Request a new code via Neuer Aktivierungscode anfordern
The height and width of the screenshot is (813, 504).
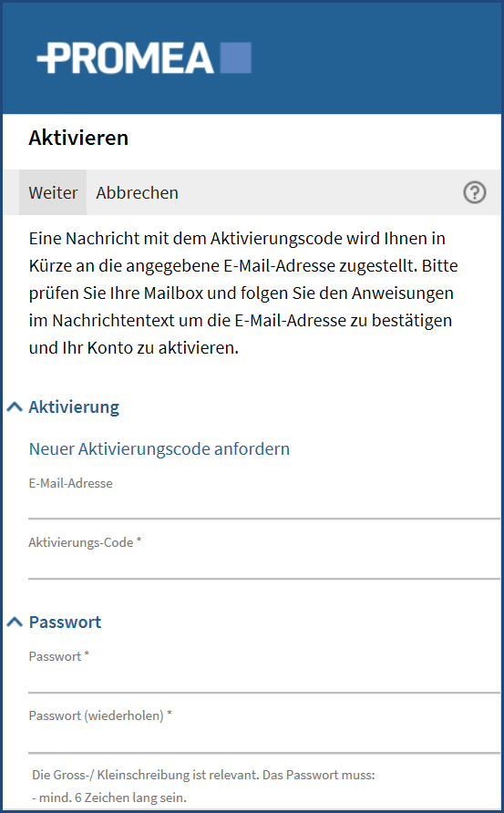[x=159, y=448]
